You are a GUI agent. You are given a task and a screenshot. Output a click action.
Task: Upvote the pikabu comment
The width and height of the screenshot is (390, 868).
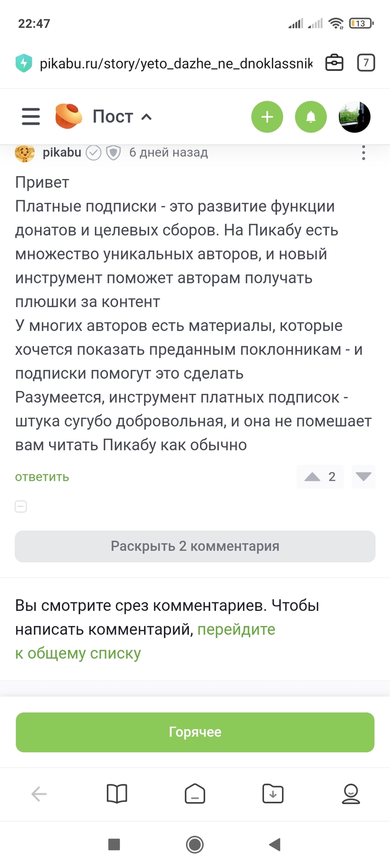[x=313, y=477]
